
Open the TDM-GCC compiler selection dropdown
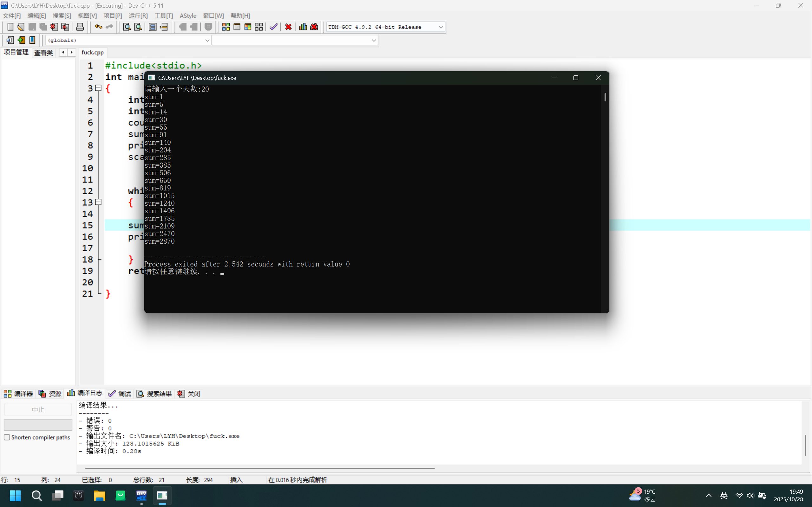pos(441,27)
